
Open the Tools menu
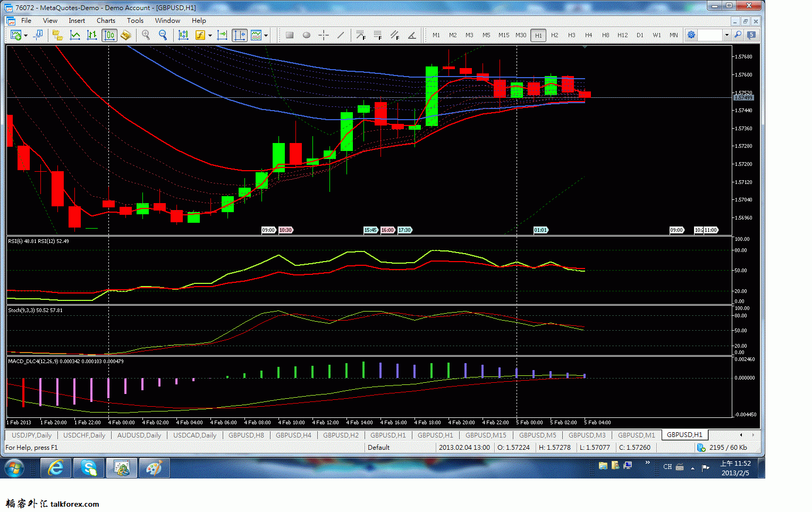coord(135,21)
